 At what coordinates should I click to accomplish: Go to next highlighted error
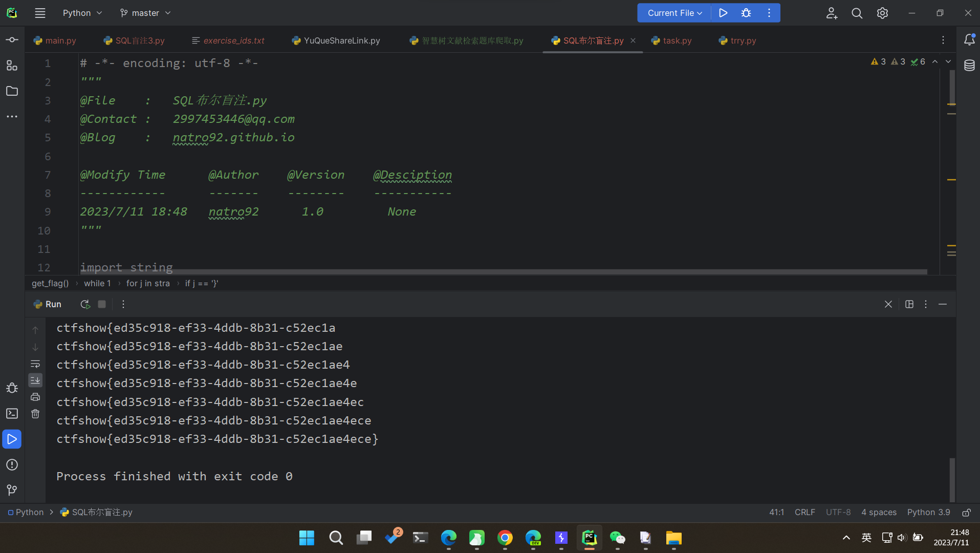[x=948, y=61]
